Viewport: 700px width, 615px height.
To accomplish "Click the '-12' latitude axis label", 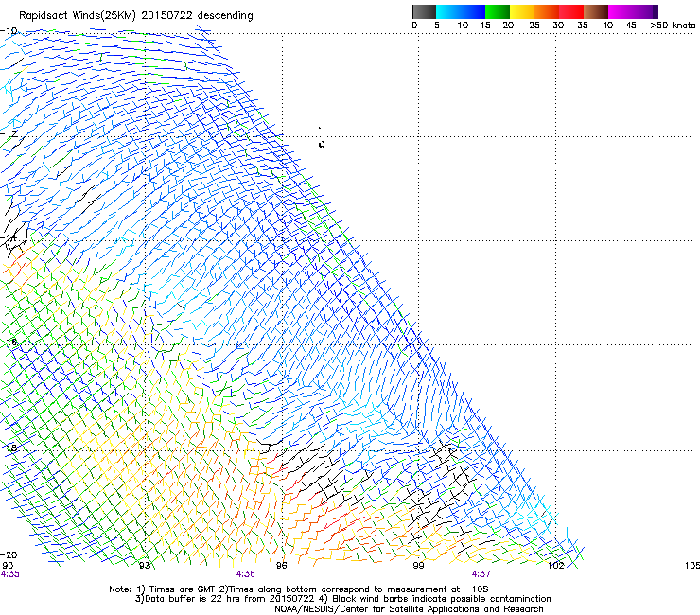I will pos(9,133).
